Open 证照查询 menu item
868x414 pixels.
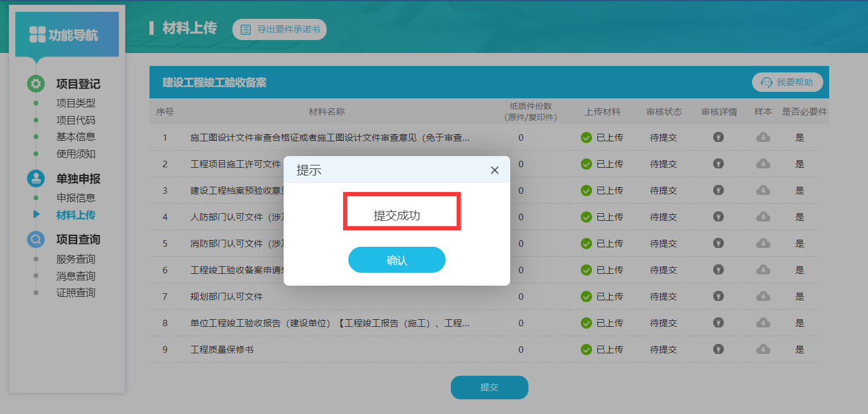pos(75,293)
